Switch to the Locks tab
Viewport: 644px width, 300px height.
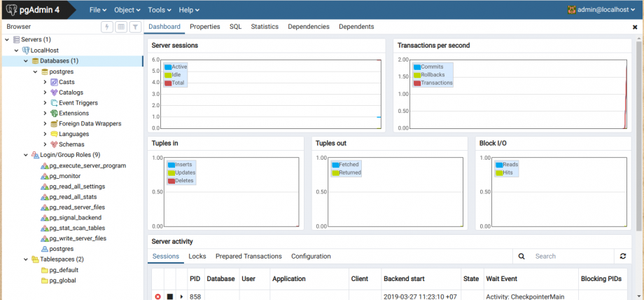click(197, 257)
